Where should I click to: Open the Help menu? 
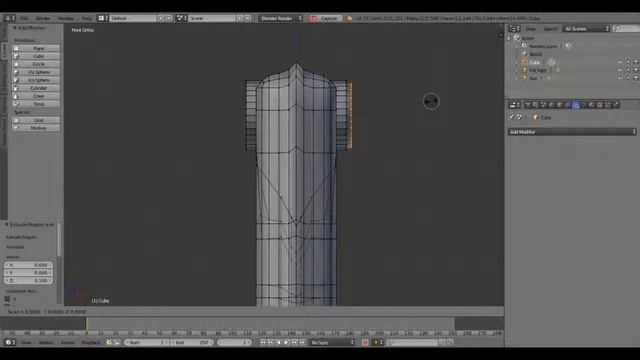click(87, 18)
